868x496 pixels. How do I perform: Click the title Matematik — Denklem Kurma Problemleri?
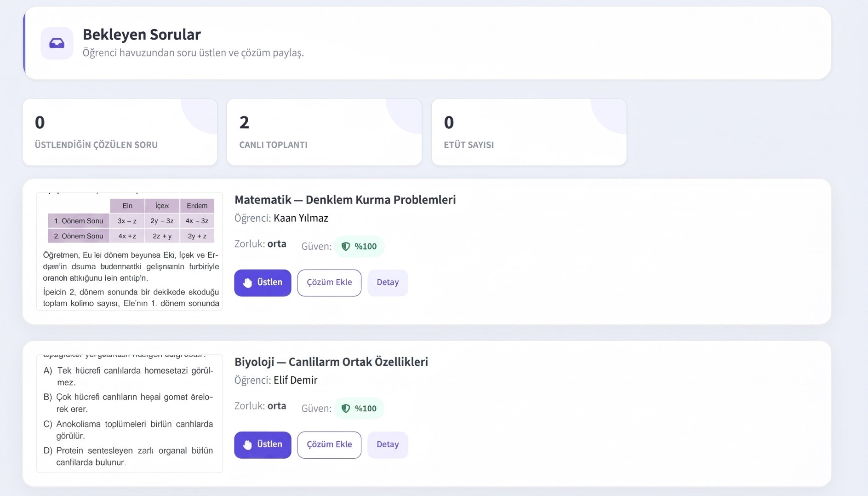click(345, 200)
